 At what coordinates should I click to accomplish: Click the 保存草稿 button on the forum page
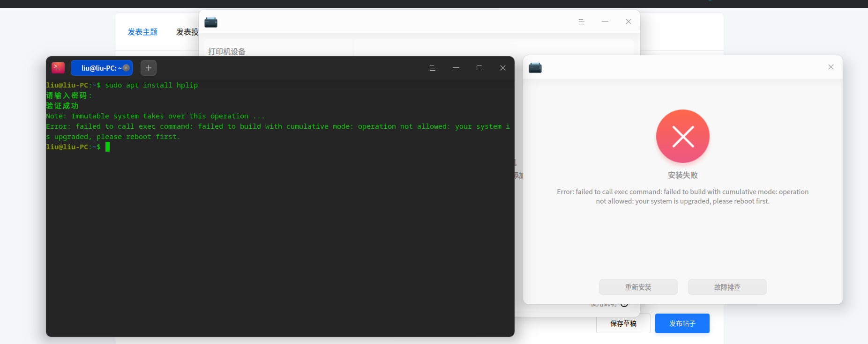623,323
